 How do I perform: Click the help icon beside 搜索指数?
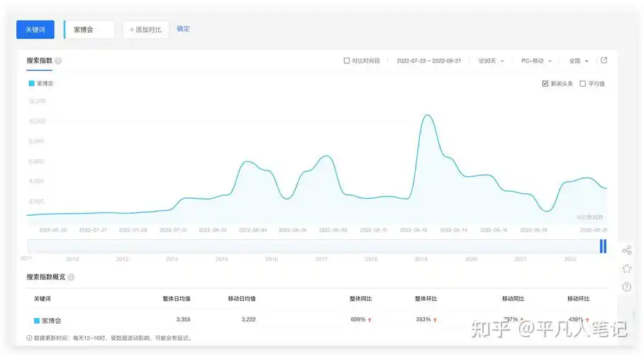[x=58, y=61]
